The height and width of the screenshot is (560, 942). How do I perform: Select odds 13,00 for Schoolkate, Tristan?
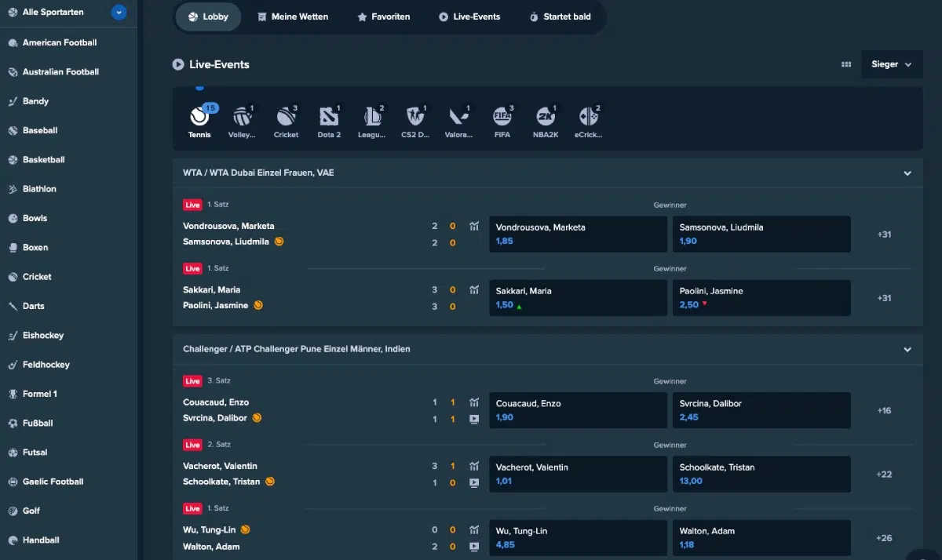[x=761, y=474]
